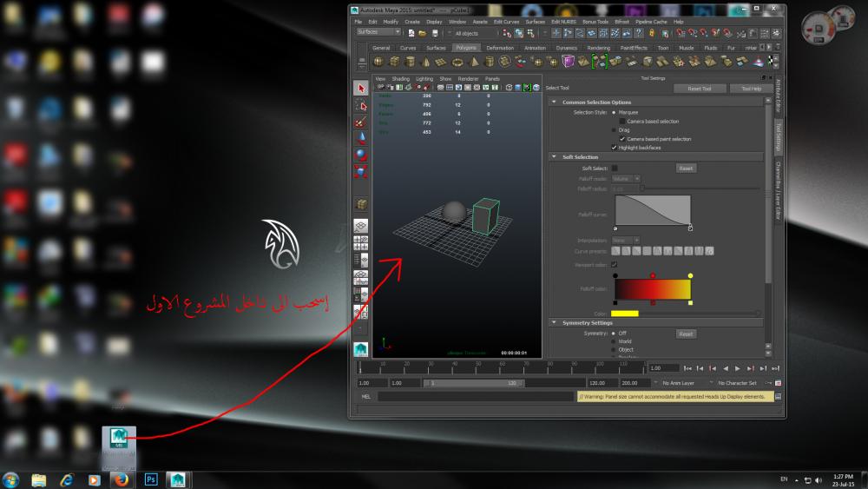Viewport: 868px width, 489px height.
Task: Open Photoshop from the Windows taskbar
Action: pyautogui.click(x=151, y=479)
